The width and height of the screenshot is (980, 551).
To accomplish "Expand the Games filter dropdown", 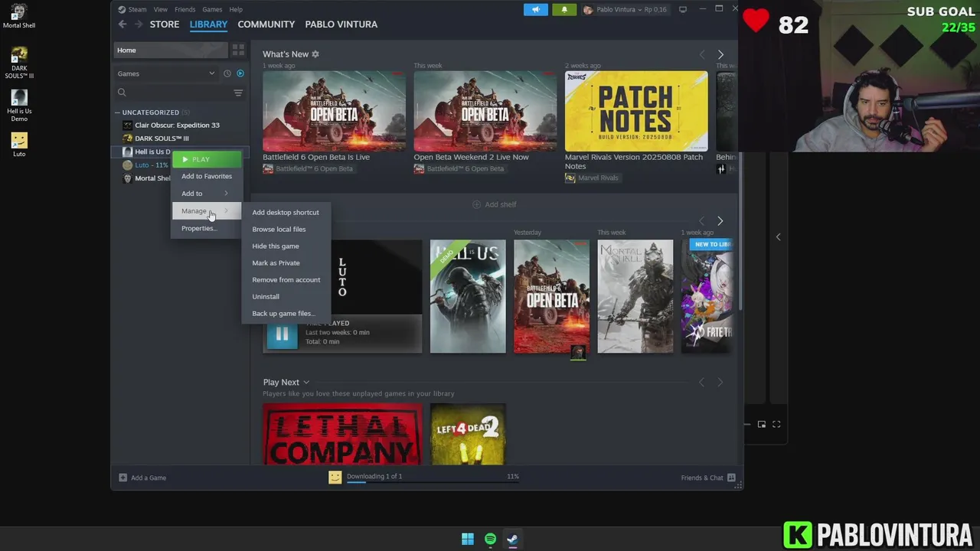I will click(166, 73).
